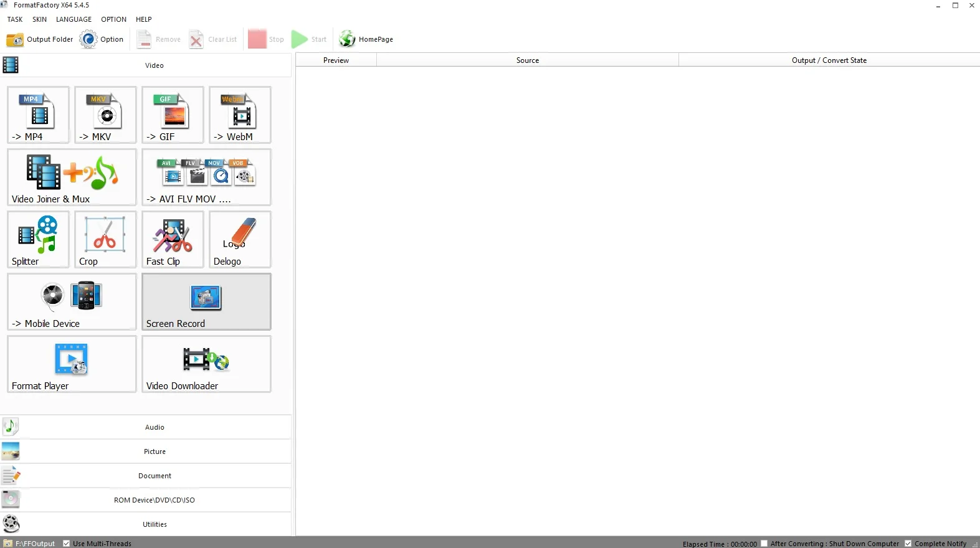Open the Option settings toolbar button
This screenshot has height=548, width=980.
[x=102, y=39]
